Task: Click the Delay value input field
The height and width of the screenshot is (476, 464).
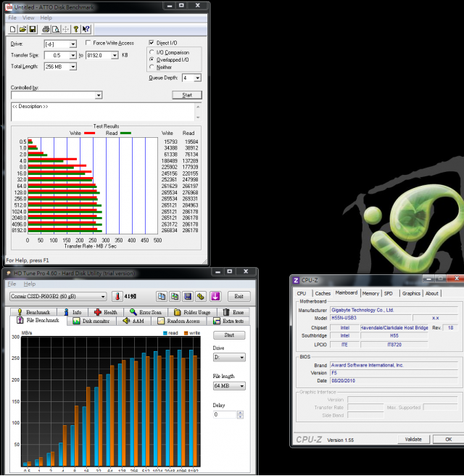Action: [225, 414]
